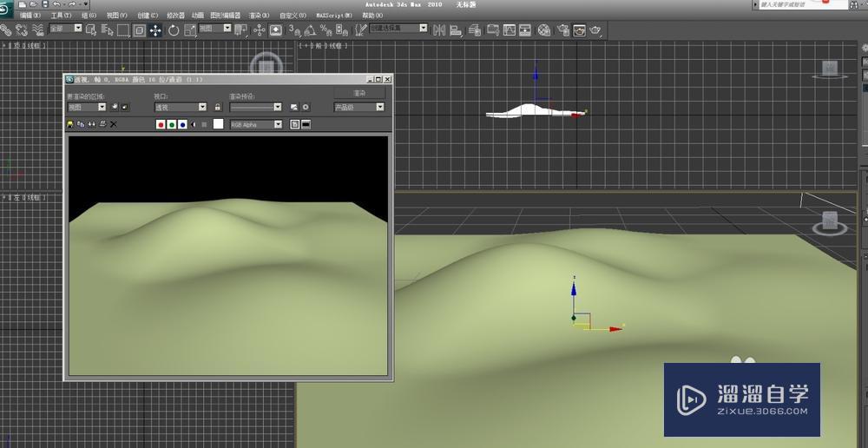Click the Edit Region icon in render window
This screenshot has width=868, height=448.
[114, 107]
